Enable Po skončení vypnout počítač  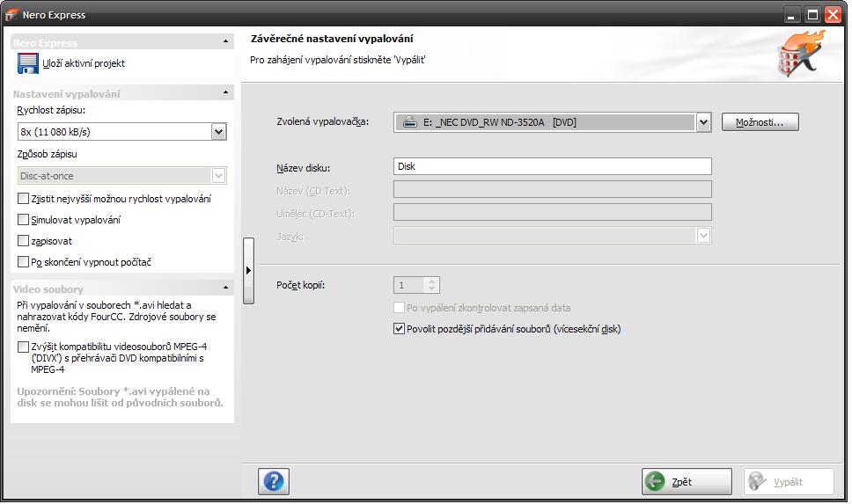click(24, 262)
